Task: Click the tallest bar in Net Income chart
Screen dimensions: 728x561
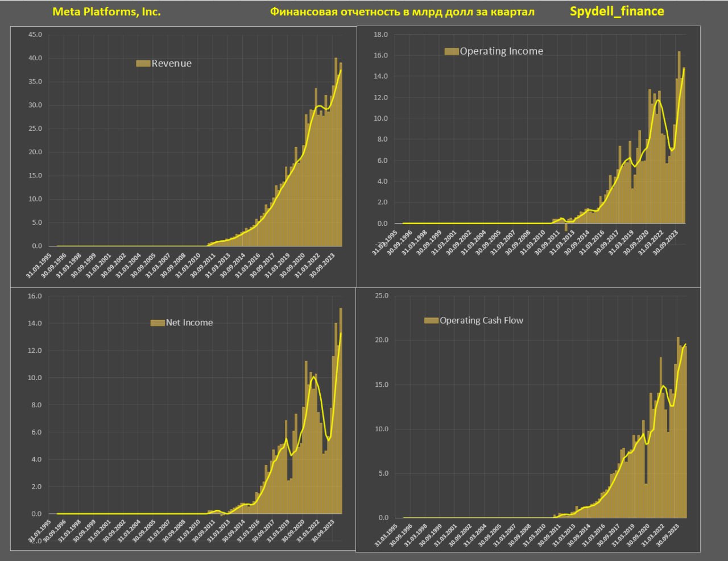Action: (x=341, y=410)
